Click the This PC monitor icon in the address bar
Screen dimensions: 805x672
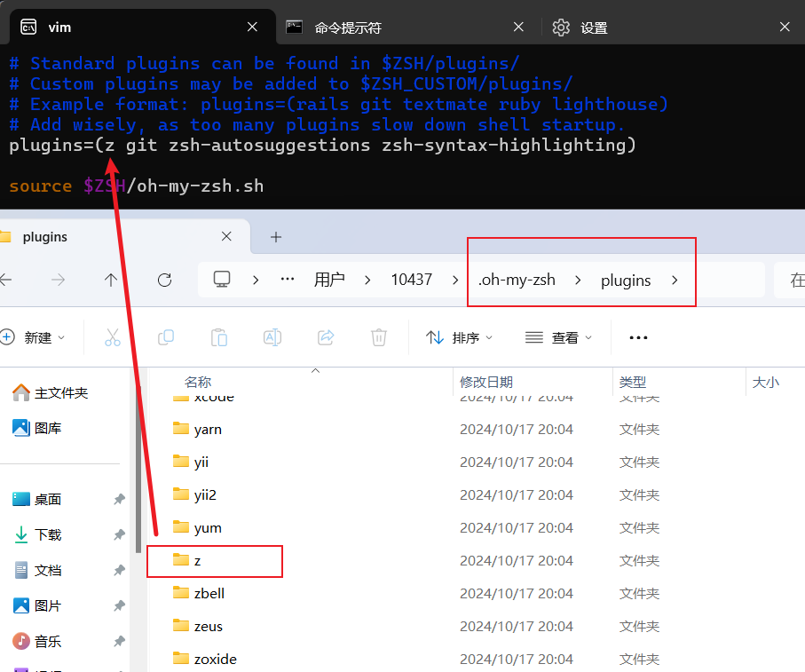point(222,280)
